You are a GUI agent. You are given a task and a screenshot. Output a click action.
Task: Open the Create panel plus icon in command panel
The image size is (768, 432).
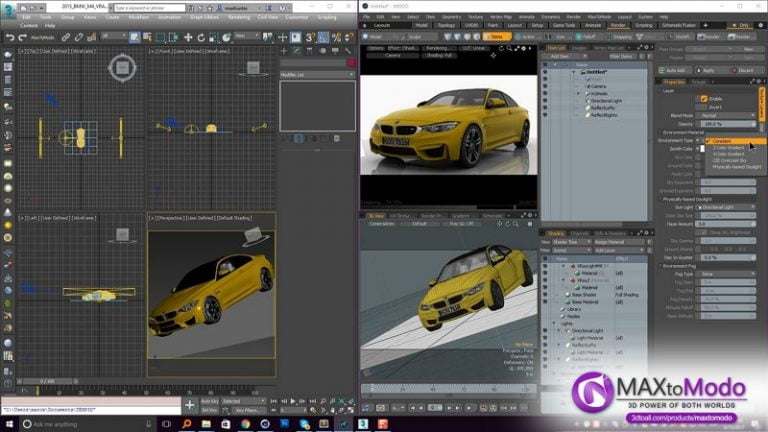click(284, 50)
